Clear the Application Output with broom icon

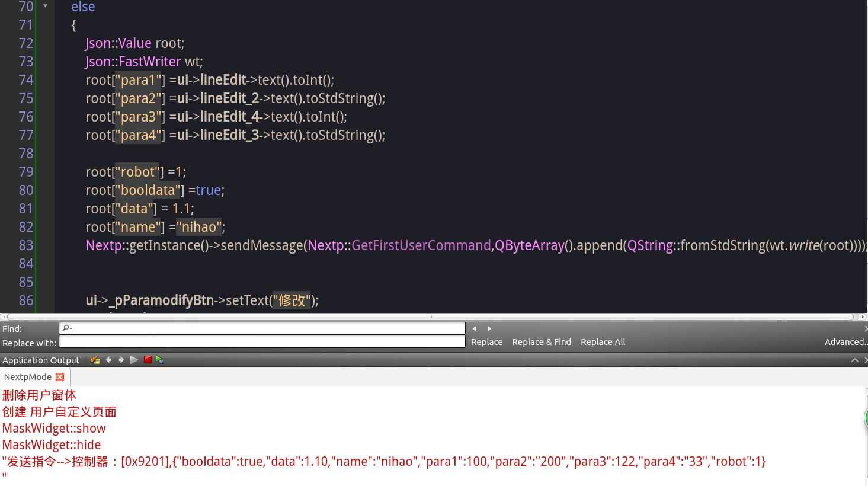(95, 360)
